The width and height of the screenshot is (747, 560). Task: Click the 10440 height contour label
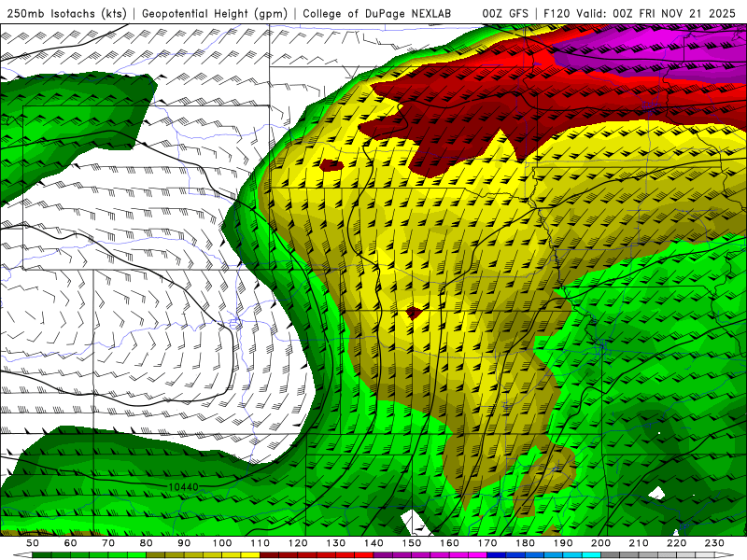click(x=183, y=486)
